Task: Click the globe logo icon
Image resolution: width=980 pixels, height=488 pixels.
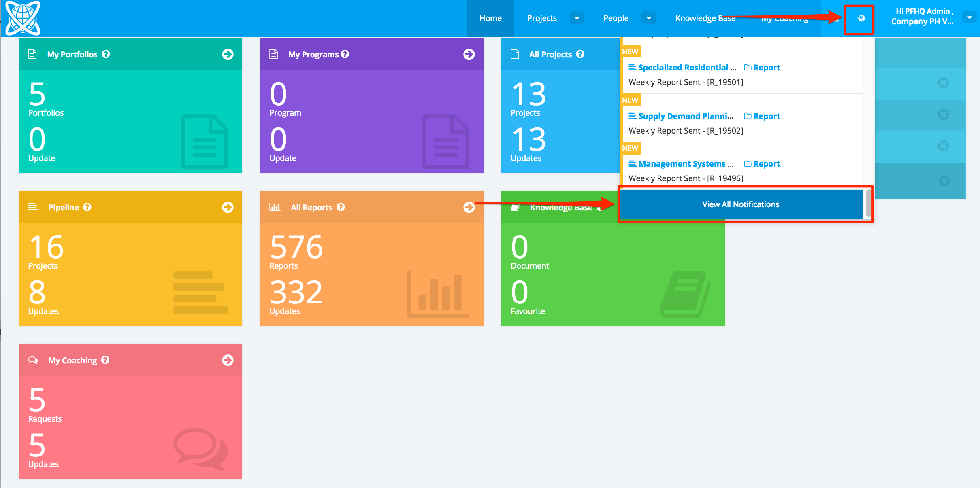Action: tap(23, 18)
